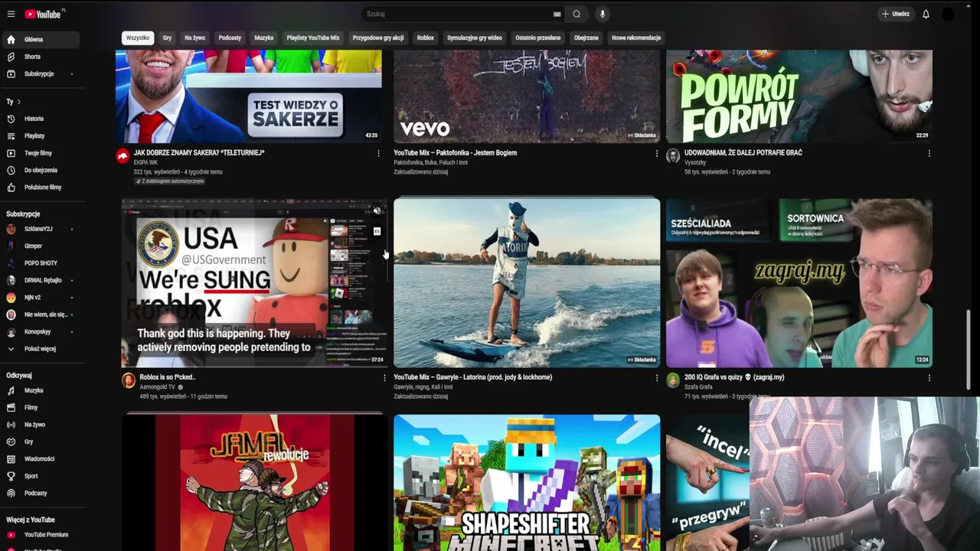Open options for JAK DOBRZE ZNAMY SAKERA video
Image resolution: width=980 pixels, height=551 pixels.
coord(378,153)
